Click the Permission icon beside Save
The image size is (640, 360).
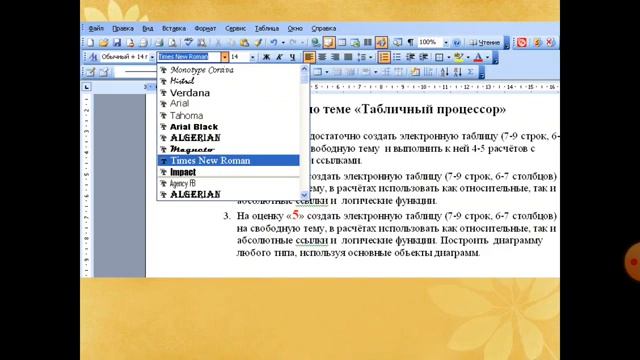tap(131, 42)
